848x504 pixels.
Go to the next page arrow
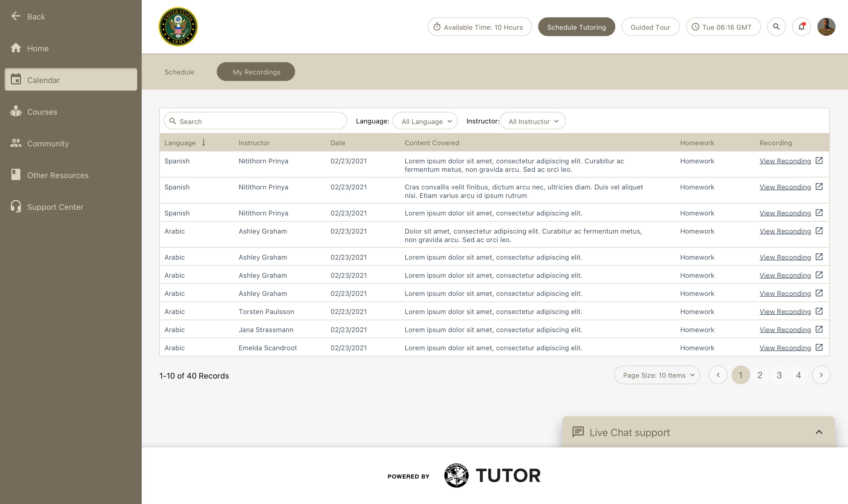[821, 375]
